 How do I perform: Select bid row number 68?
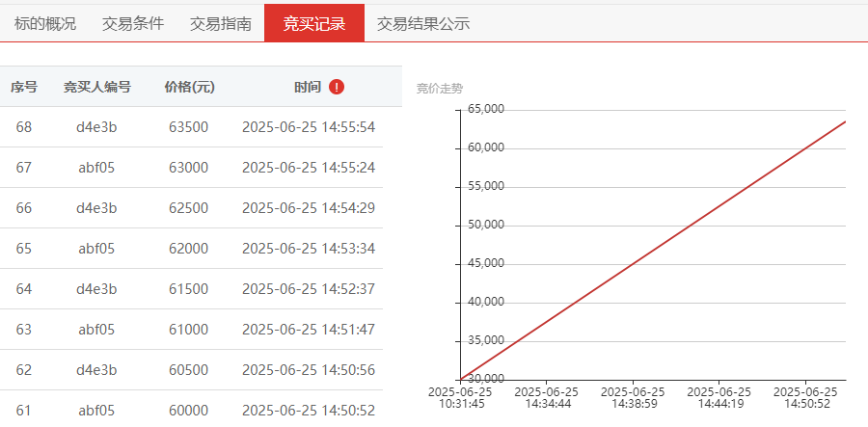pyautogui.click(x=192, y=127)
